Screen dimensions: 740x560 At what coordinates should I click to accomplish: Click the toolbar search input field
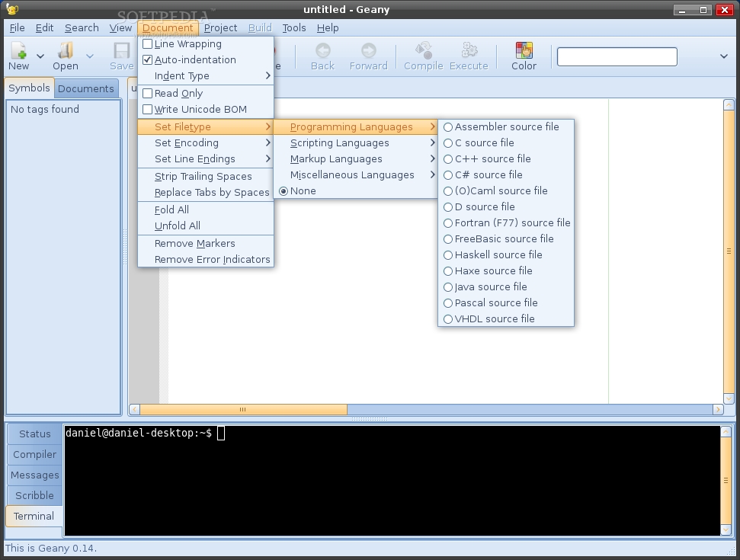point(617,56)
